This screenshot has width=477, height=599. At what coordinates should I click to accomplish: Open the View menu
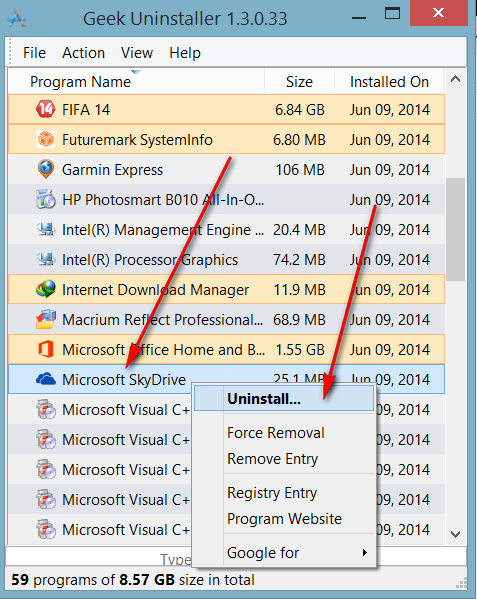click(137, 53)
